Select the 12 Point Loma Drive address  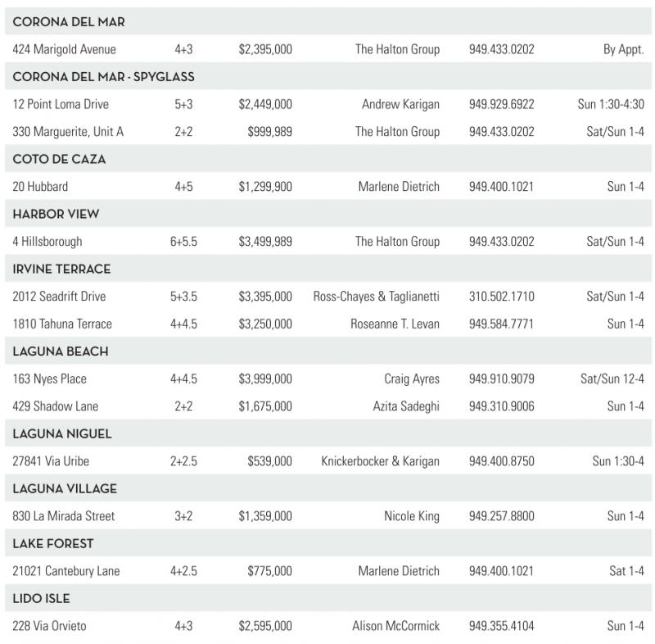coord(61,104)
